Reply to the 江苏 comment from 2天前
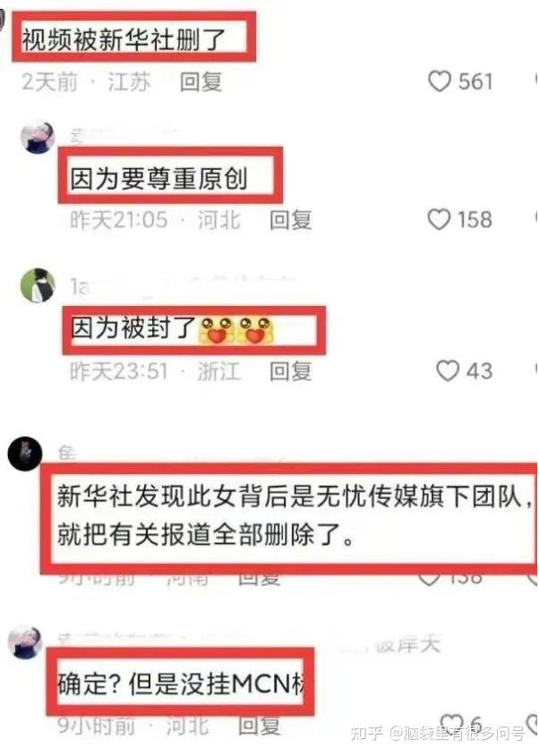539x756 pixels. point(201,81)
